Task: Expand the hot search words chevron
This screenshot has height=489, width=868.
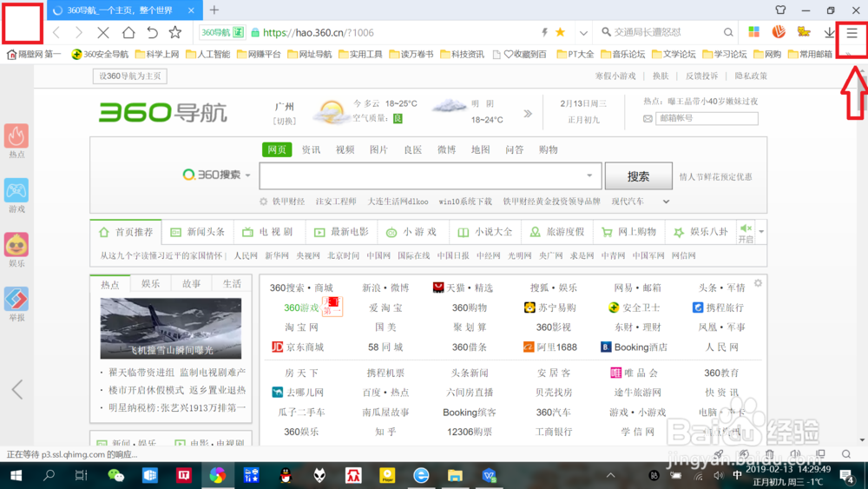Action: click(x=666, y=202)
